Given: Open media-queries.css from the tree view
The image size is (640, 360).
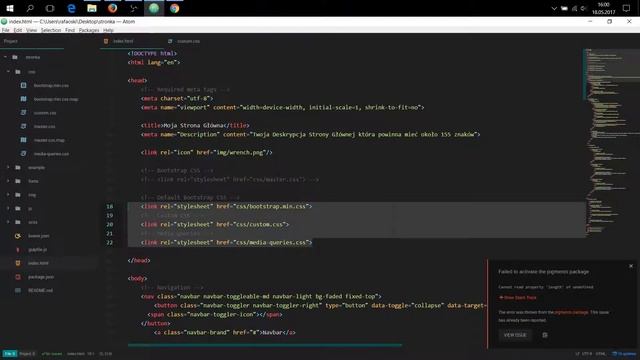Looking at the screenshot, I should coord(51,154).
